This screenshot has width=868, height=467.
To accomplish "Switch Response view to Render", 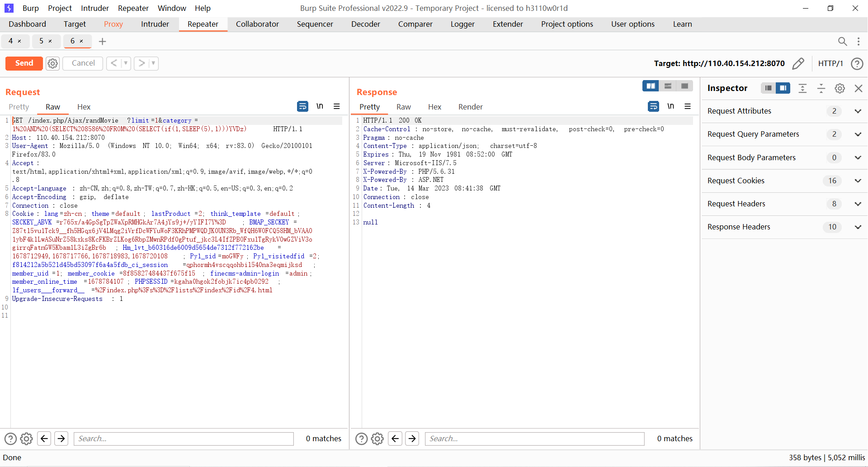I will point(470,107).
